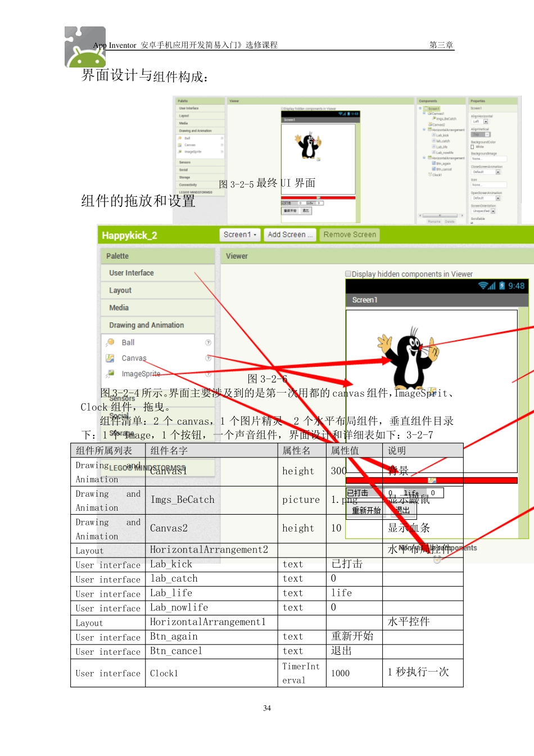
Task: Click the Remove Screen button
Action: point(350,235)
